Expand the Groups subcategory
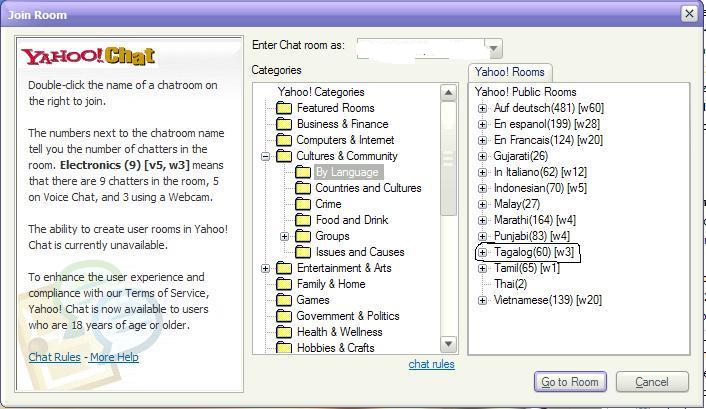Screen dimensions: 706x409 point(285,236)
